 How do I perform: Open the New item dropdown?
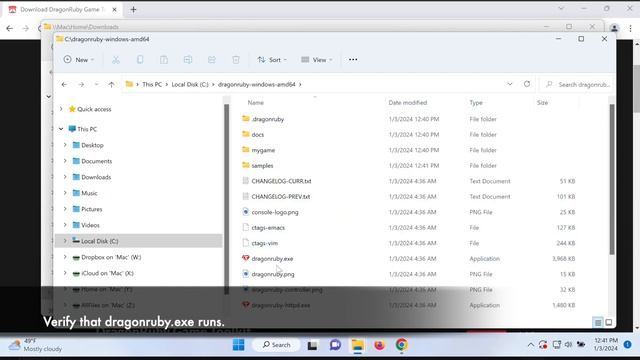pos(79,60)
